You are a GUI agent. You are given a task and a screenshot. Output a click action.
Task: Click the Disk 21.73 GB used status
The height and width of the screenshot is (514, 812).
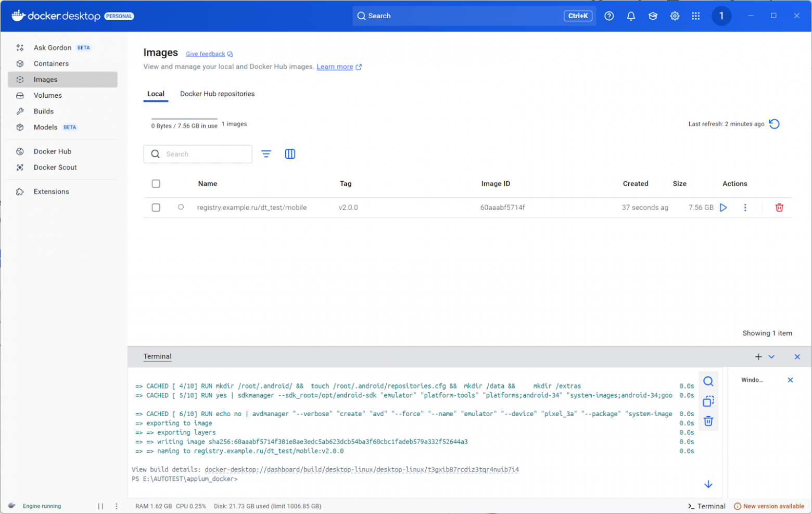[268, 506]
